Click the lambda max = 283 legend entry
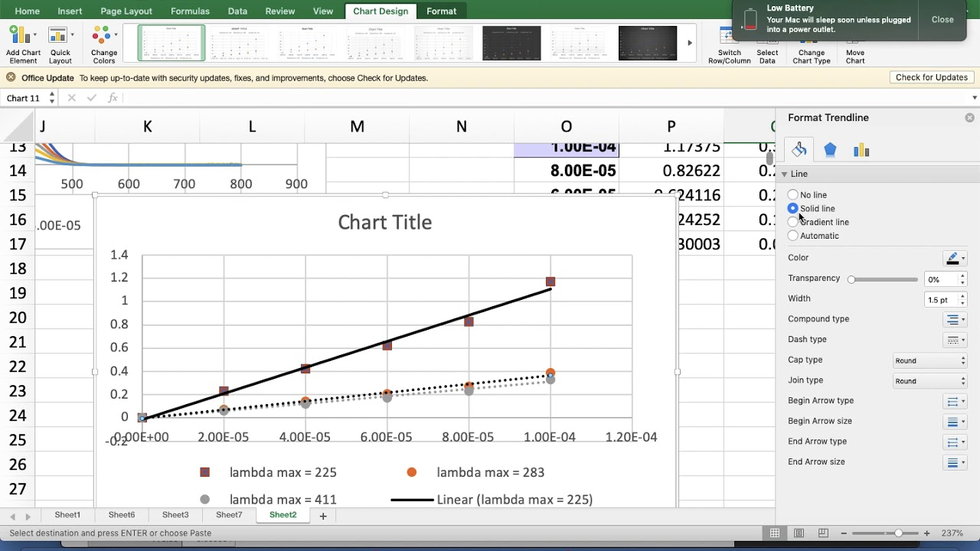 (x=475, y=472)
